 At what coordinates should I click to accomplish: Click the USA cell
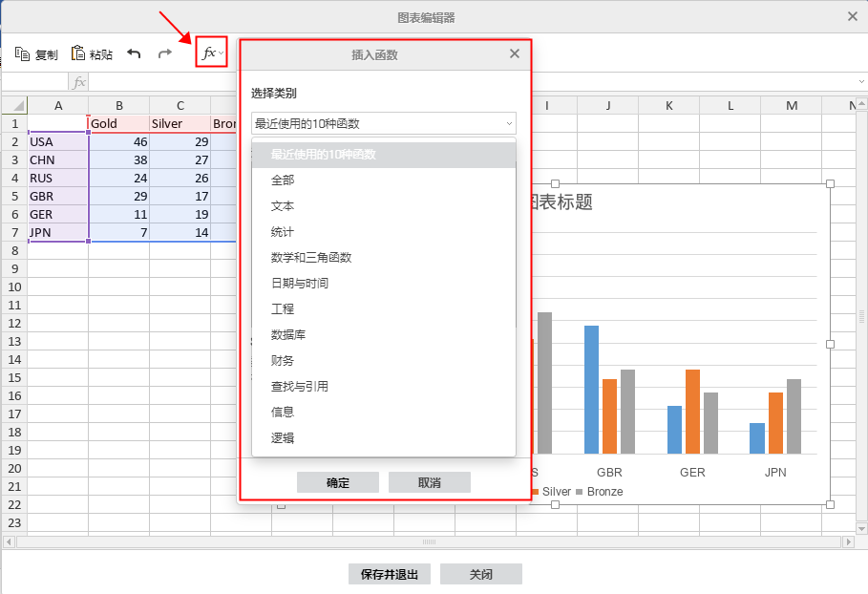coord(58,141)
